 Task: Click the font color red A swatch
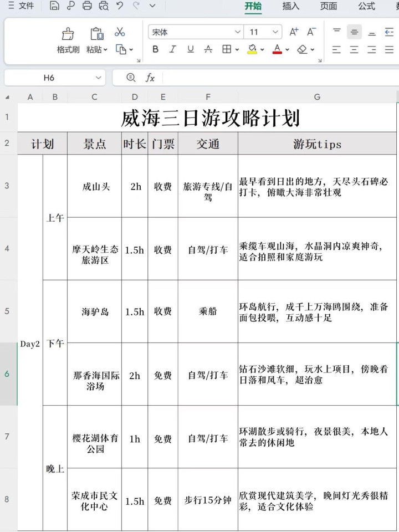pyautogui.click(x=278, y=49)
